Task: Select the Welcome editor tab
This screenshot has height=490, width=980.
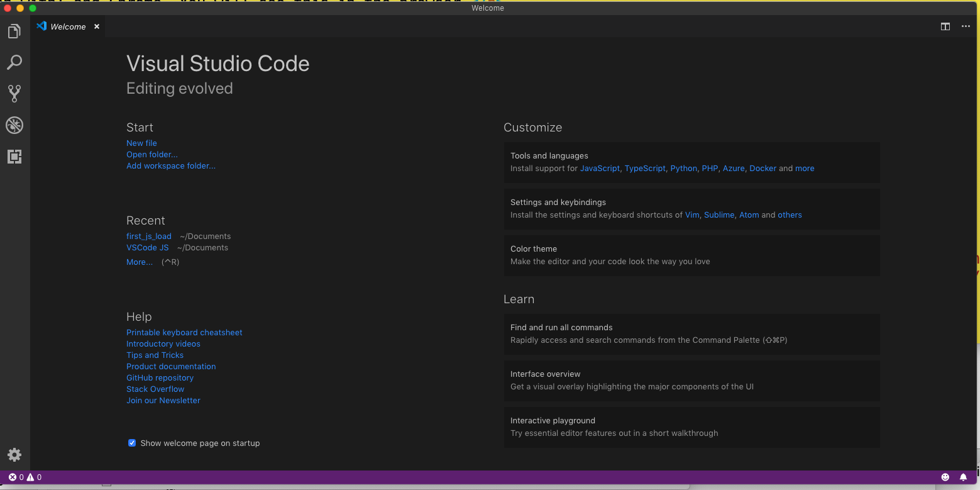Action: pos(68,26)
